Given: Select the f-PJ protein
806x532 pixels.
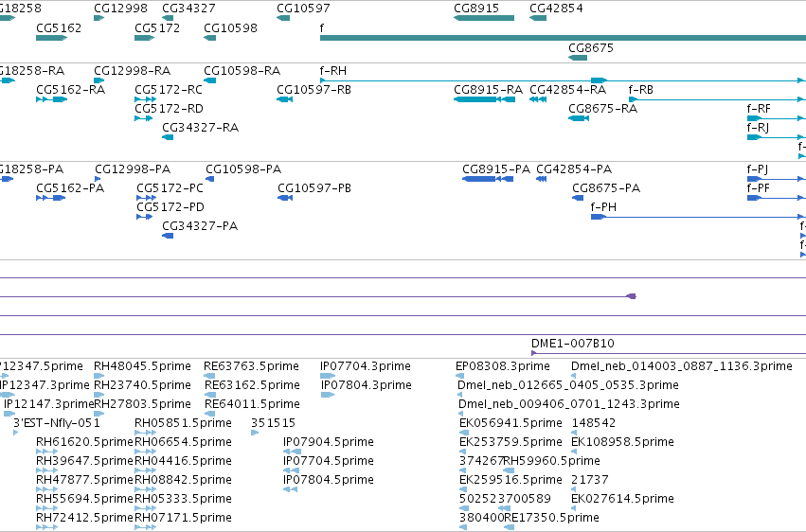Looking at the screenshot, I should (x=777, y=179).
